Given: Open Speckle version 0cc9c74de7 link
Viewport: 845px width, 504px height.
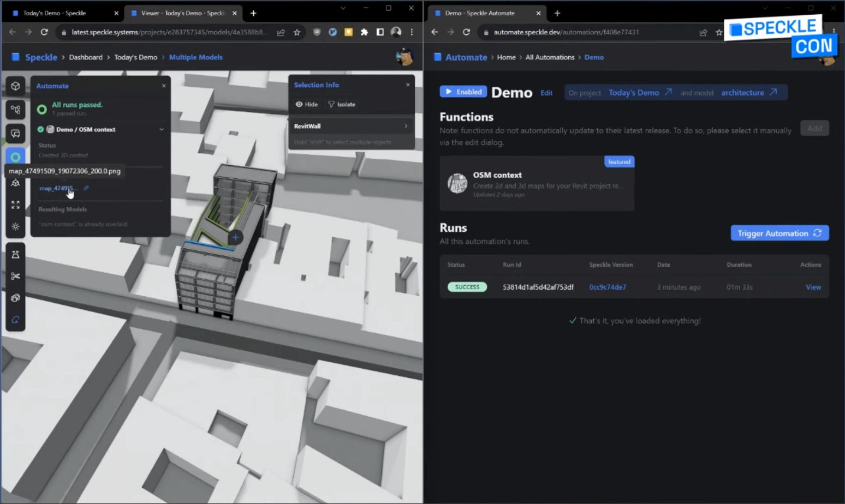Looking at the screenshot, I should click(608, 287).
